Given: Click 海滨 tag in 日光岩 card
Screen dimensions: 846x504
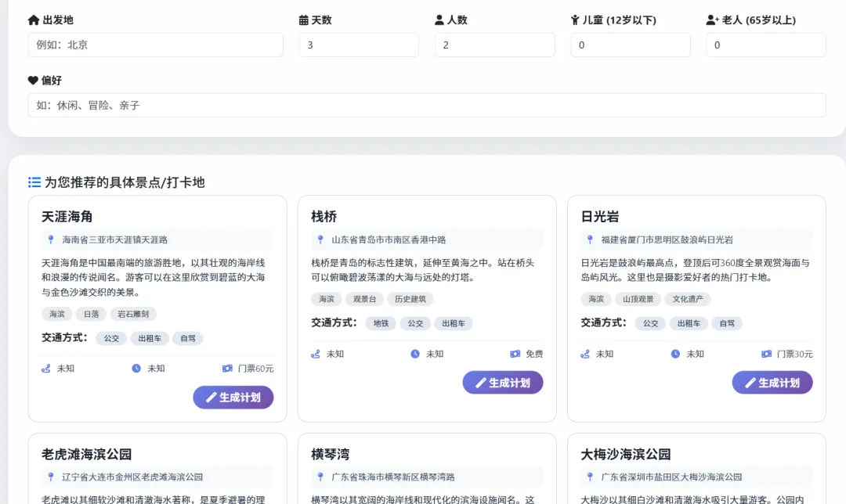Looking at the screenshot, I should (595, 299).
